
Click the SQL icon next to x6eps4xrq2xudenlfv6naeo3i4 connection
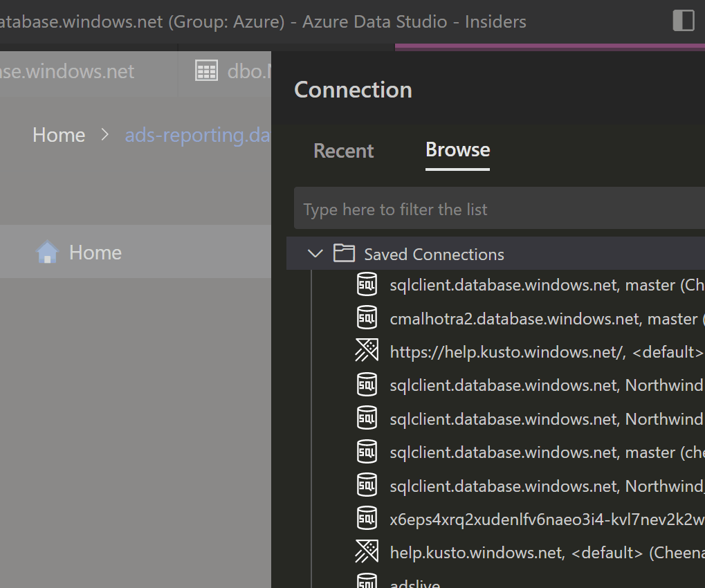[367, 518]
